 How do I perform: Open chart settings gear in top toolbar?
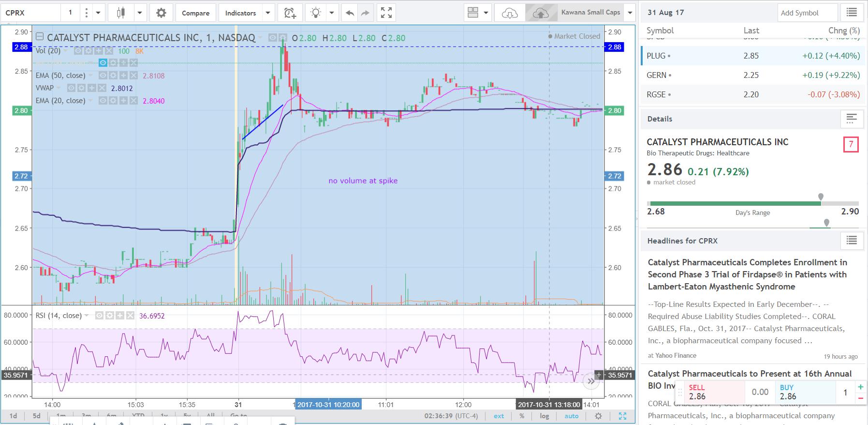(161, 13)
